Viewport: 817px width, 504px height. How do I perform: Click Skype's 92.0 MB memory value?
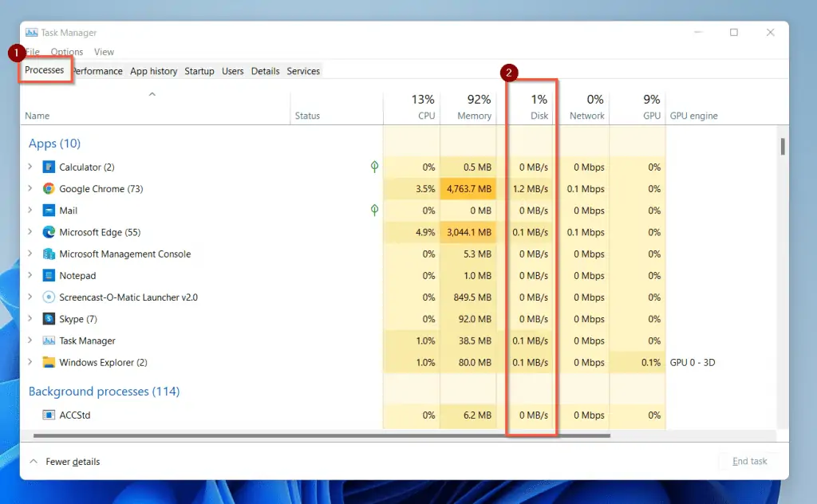coord(475,319)
